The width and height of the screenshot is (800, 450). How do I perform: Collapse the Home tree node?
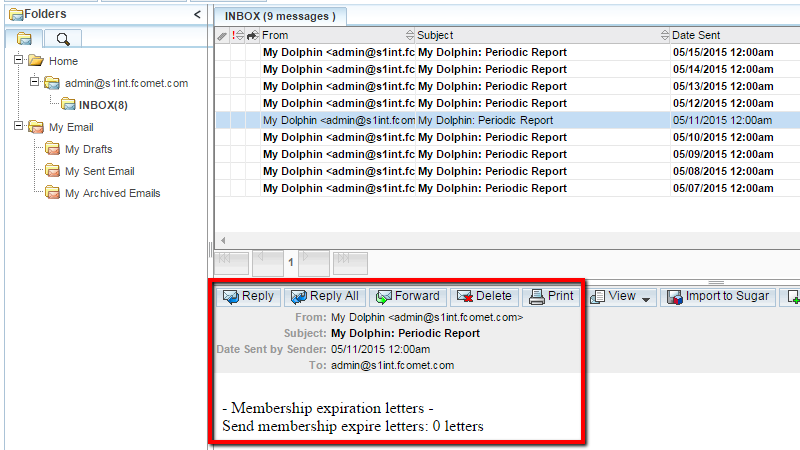coord(19,61)
